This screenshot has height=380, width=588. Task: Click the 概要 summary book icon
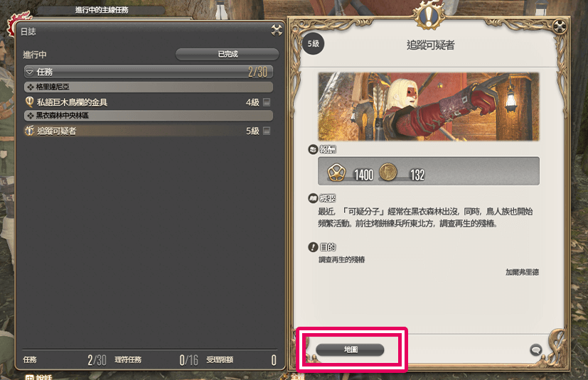pos(313,198)
